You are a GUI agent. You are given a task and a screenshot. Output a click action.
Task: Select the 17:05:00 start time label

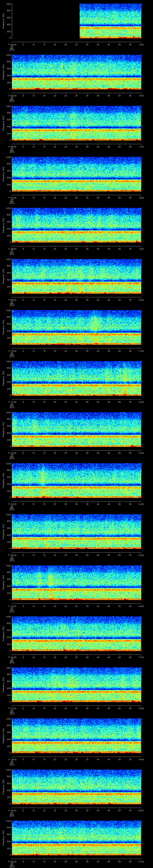click(12, 95)
